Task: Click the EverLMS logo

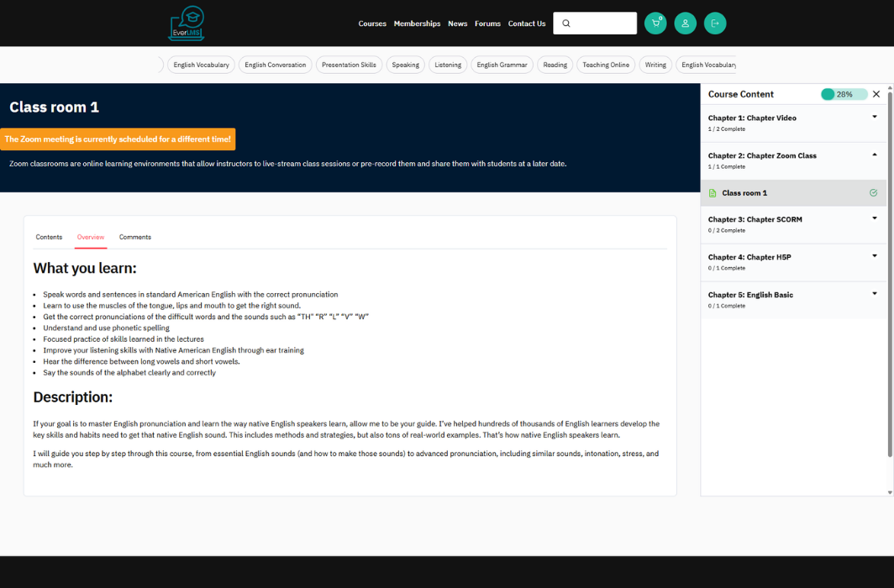Action: click(186, 24)
